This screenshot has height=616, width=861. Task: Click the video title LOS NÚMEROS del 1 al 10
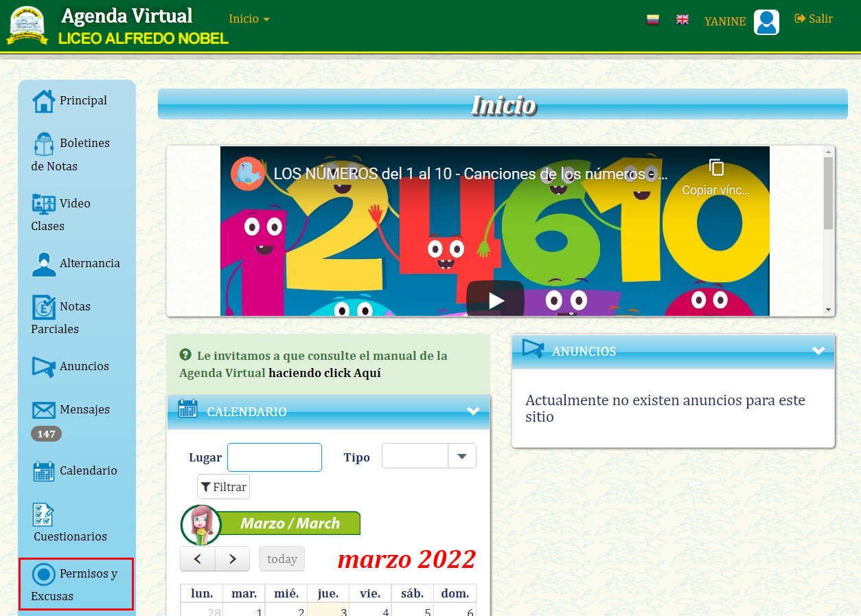tap(470, 174)
